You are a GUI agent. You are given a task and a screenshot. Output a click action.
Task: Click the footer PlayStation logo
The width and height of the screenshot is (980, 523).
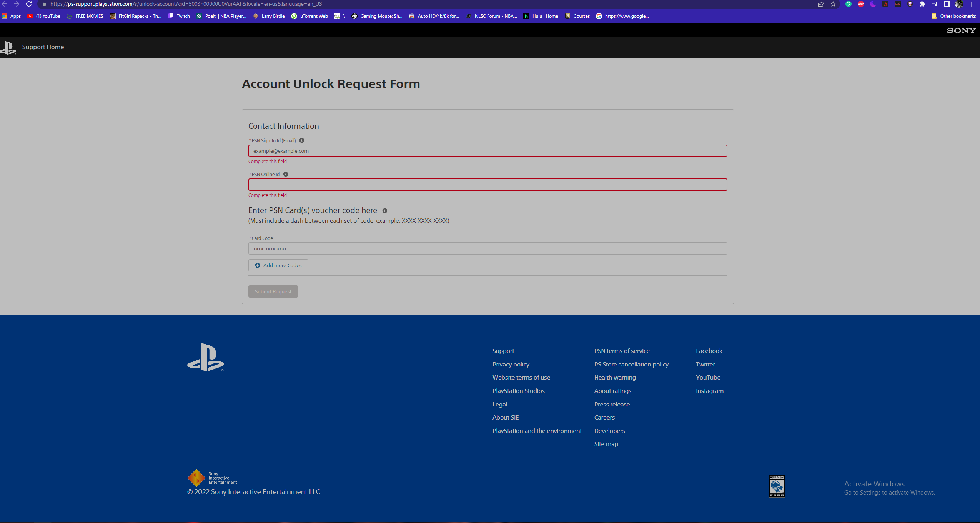[x=206, y=357]
